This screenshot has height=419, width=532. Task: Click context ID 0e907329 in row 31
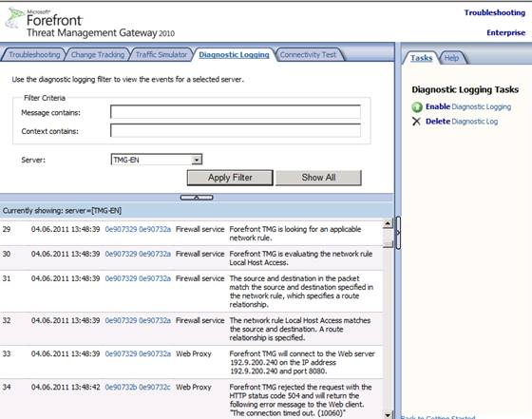[x=121, y=279]
